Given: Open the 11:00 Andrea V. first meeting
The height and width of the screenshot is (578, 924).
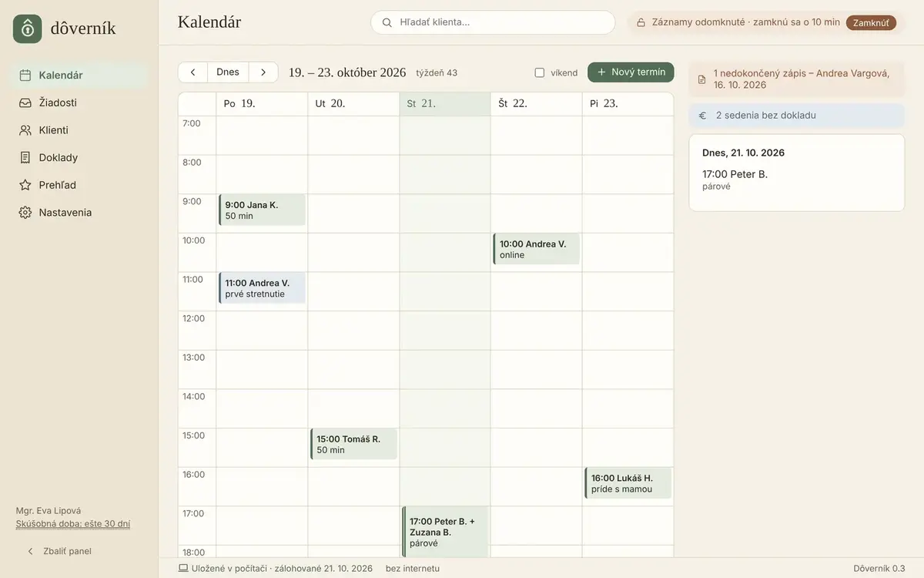Looking at the screenshot, I should 262,288.
